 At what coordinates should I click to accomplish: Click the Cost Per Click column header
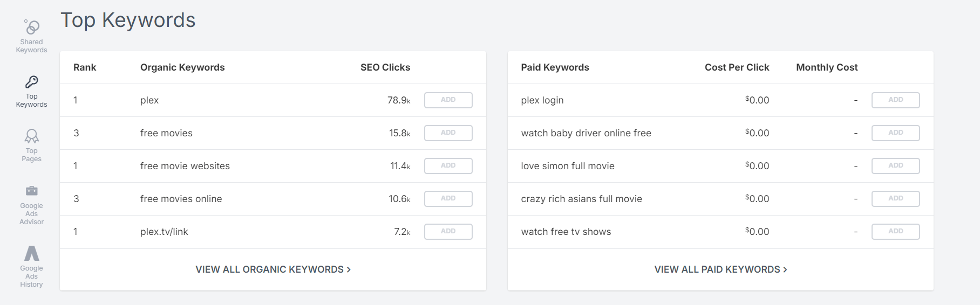pyautogui.click(x=737, y=67)
